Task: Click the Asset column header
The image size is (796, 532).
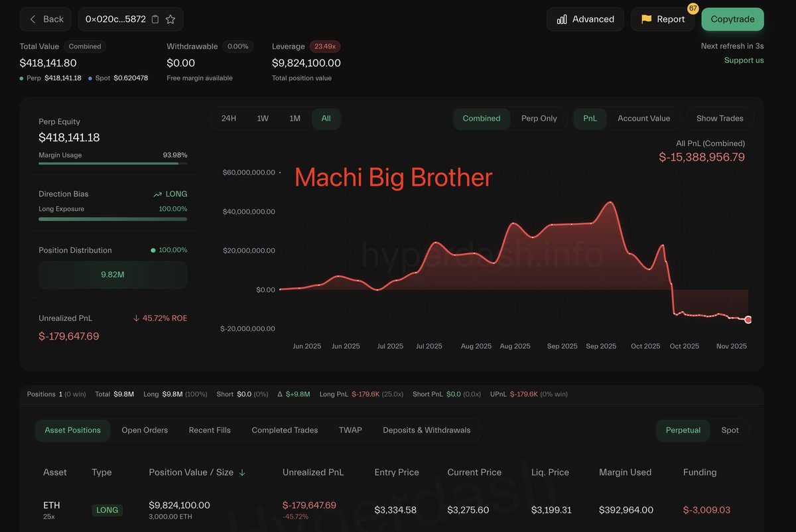Action: coord(55,472)
